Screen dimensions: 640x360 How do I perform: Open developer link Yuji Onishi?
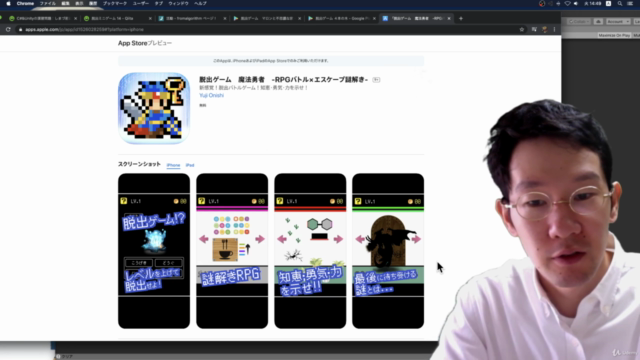[x=211, y=95]
